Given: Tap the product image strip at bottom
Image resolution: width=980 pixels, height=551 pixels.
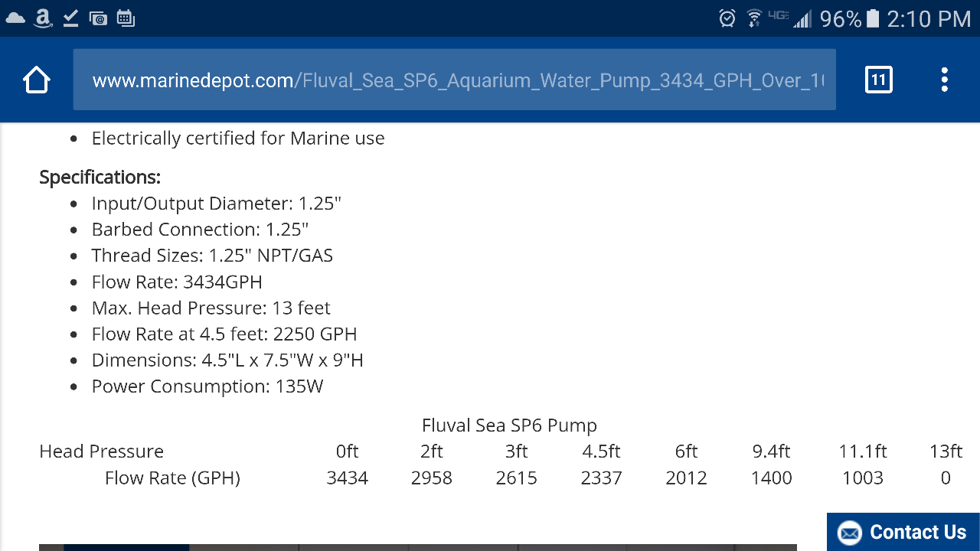Looking at the screenshot, I should pos(417,546).
